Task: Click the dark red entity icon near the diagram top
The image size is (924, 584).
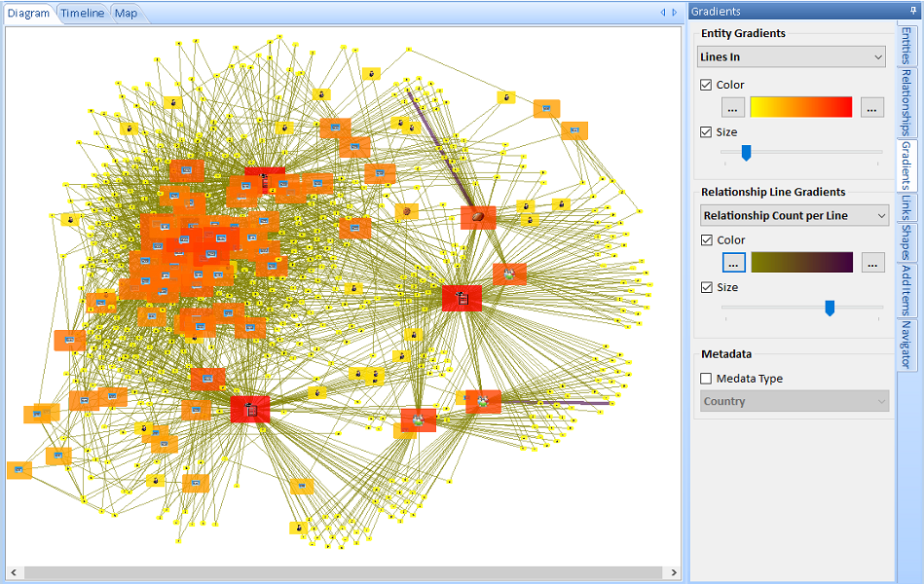Action: coord(264,183)
